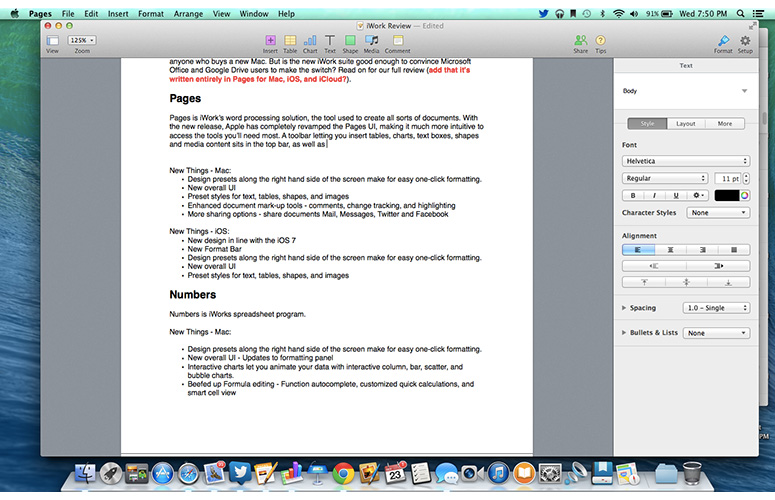Open Notification Center in menu bar
The height and width of the screenshot is (500, 775).
[x=758, y=13]
